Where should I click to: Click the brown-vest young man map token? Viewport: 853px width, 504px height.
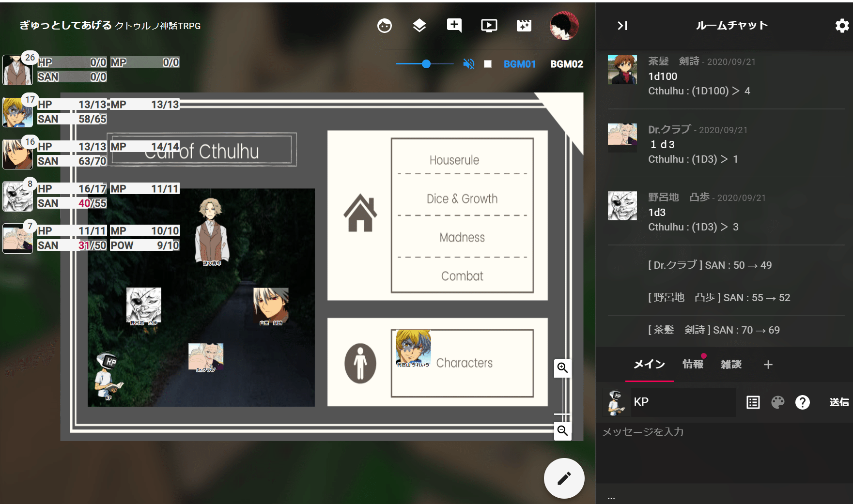[x=212, y=231]
